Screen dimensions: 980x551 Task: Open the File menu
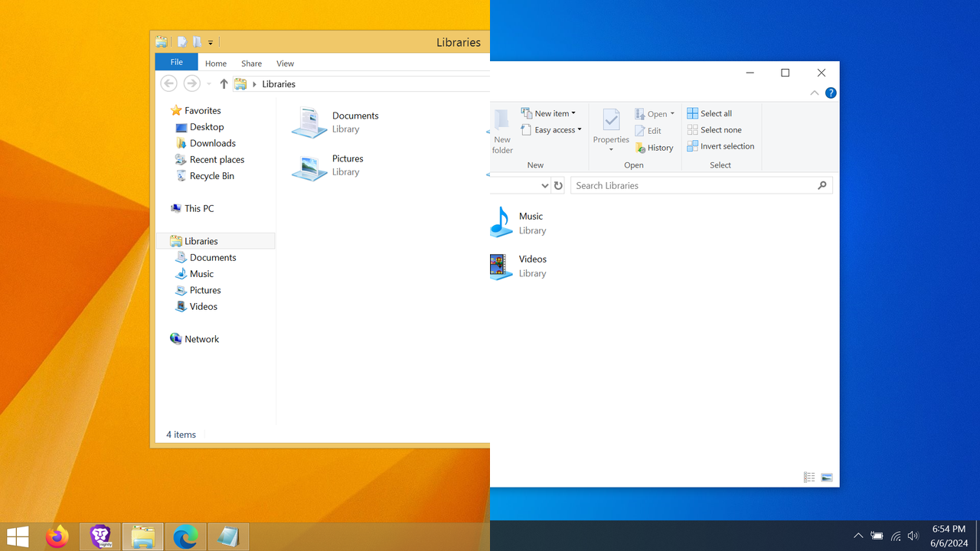click(176, 62)
